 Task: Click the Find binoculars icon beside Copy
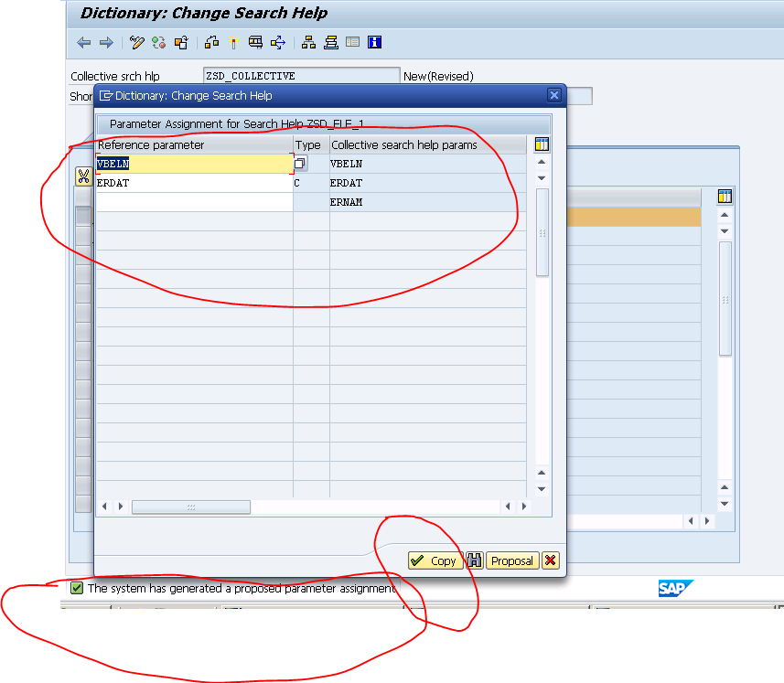pos(475,560)
